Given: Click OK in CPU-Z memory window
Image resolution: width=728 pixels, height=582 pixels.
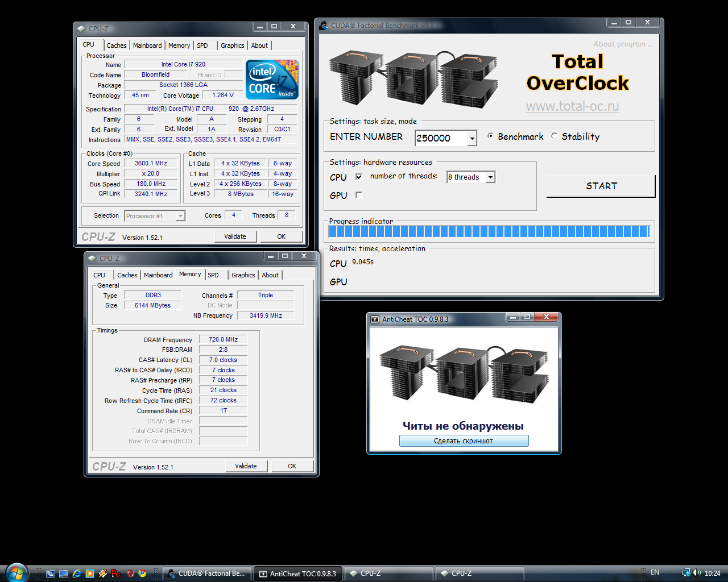Looking at the screenshot, I should pyautogui.click(x=292, y=466).
